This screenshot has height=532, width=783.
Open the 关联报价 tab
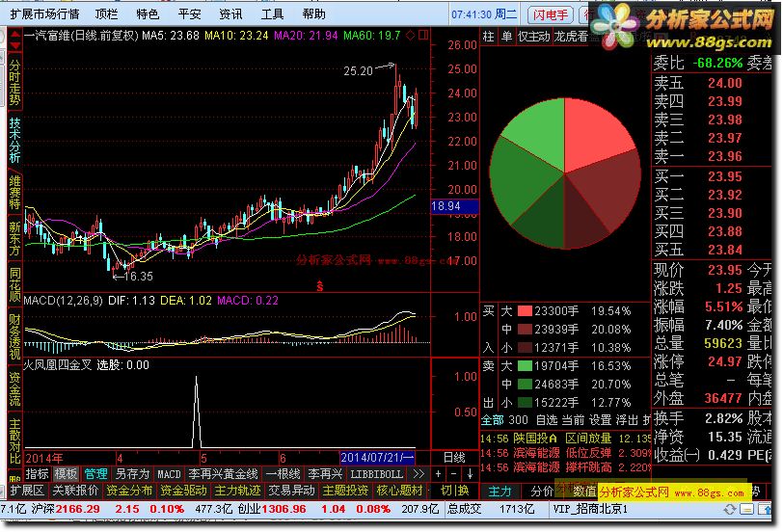75,491
